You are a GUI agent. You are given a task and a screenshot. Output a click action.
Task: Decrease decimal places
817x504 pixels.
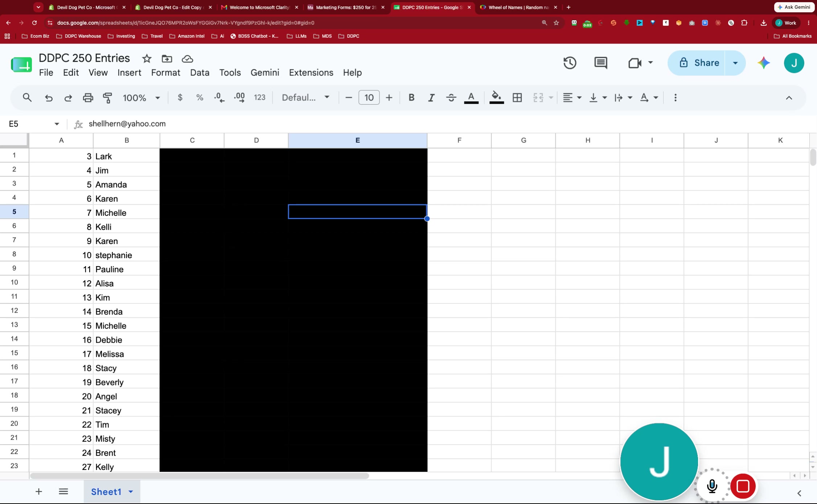(219, 98)
